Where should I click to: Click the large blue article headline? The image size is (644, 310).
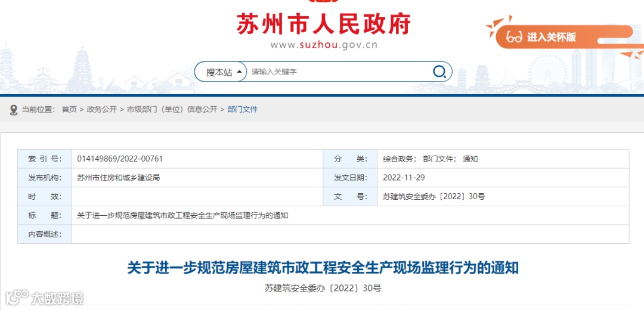tap(323, 268)
